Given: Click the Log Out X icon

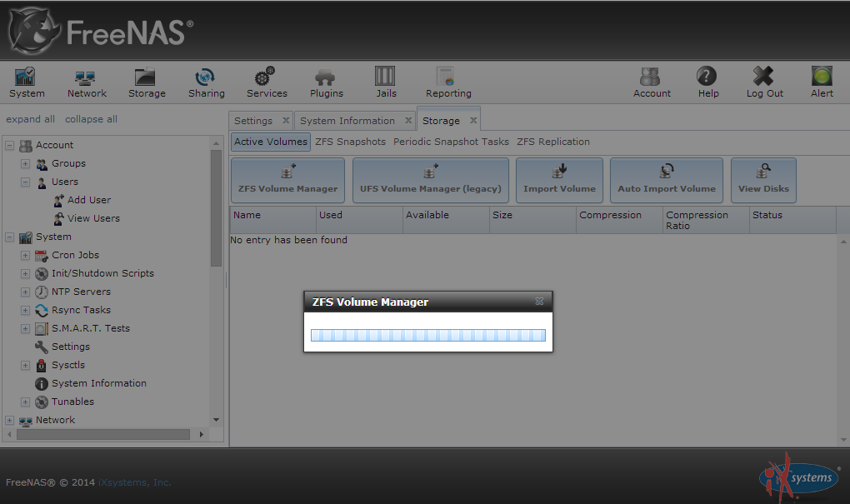Looking at the screenshot, I should pos(763,76).
